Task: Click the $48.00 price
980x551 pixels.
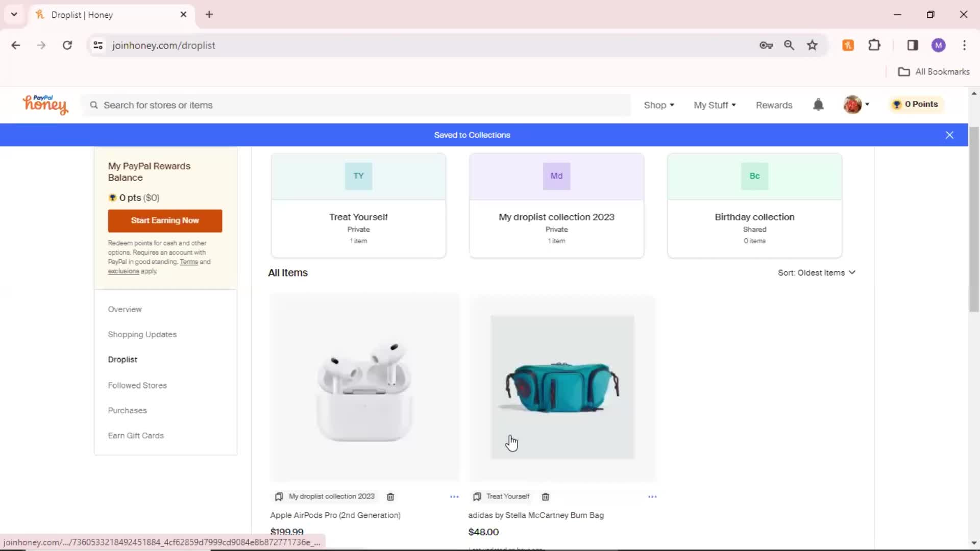Action: (x=483, y=532)
